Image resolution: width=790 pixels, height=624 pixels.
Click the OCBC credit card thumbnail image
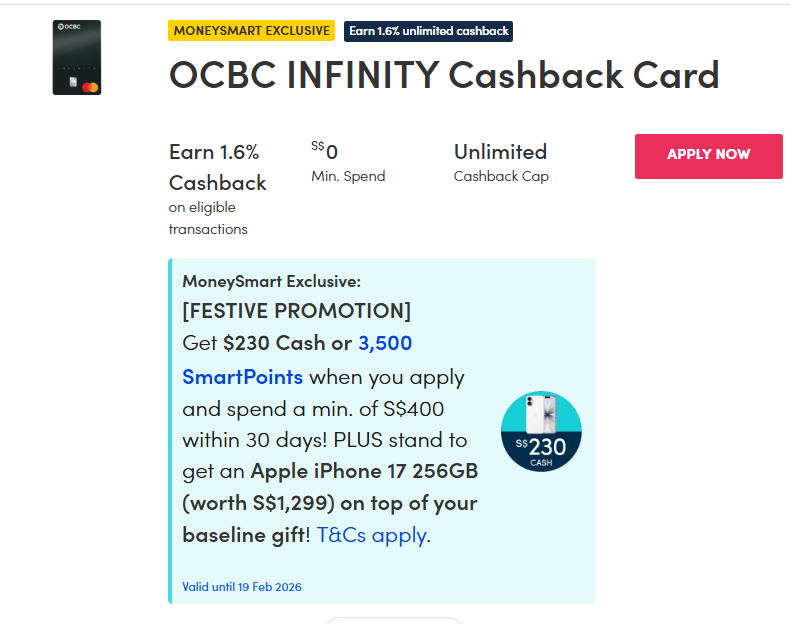click(x=77, y=58)
